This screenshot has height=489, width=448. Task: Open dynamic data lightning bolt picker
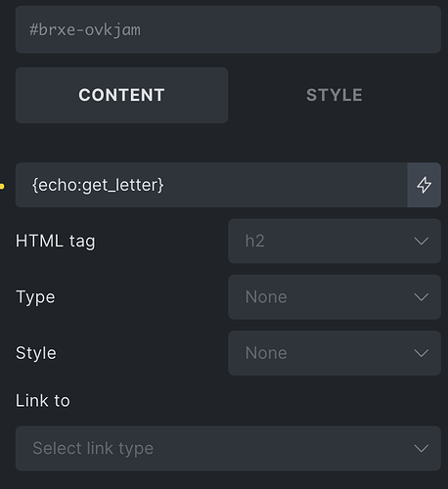424,185
